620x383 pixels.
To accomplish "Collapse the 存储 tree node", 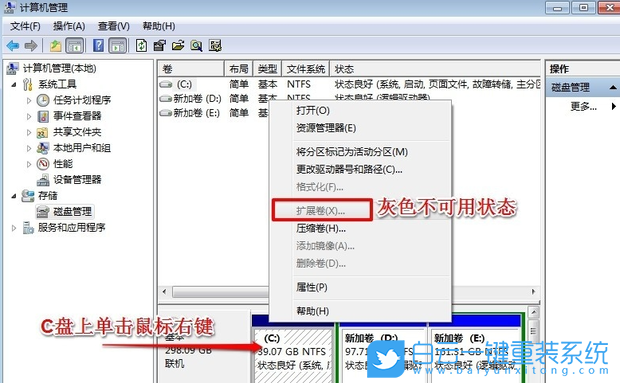I will pos(14,196).
